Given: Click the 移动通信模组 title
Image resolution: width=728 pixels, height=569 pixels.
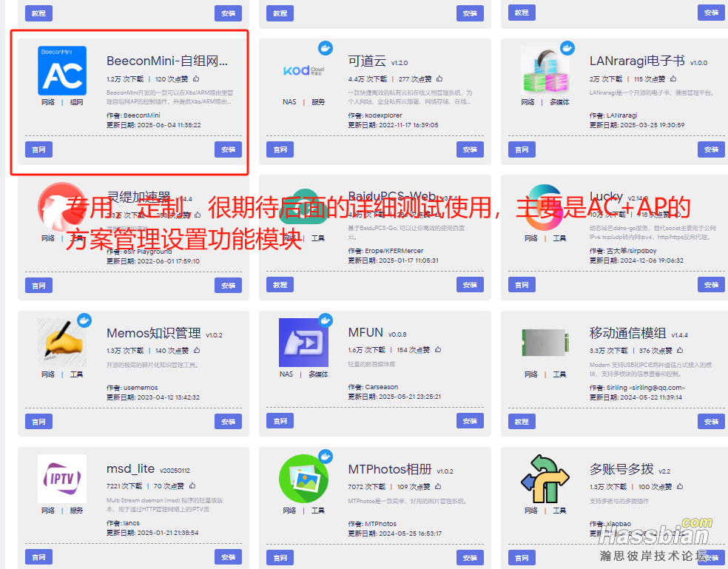Looking at the screenshot, I should click(x=627, y=333).
